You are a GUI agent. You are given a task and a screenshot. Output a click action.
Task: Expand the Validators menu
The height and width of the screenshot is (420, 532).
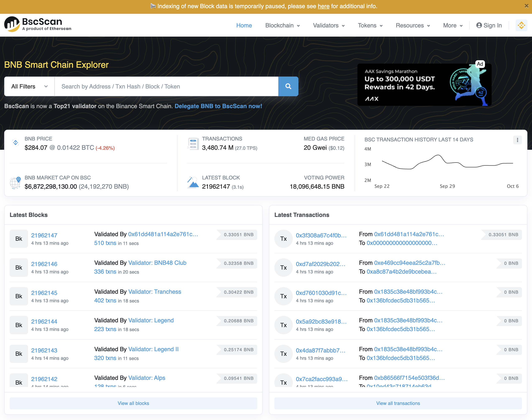coord(329,25)
